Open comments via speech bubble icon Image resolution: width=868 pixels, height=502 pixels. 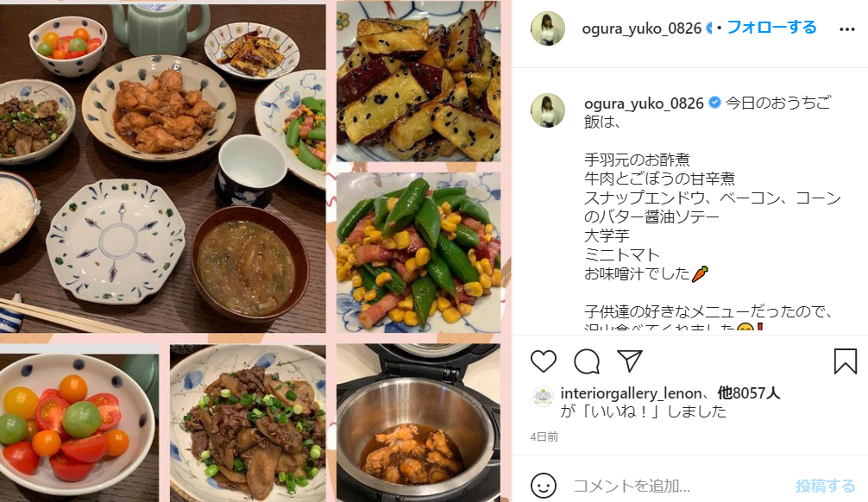pos(587,361)
